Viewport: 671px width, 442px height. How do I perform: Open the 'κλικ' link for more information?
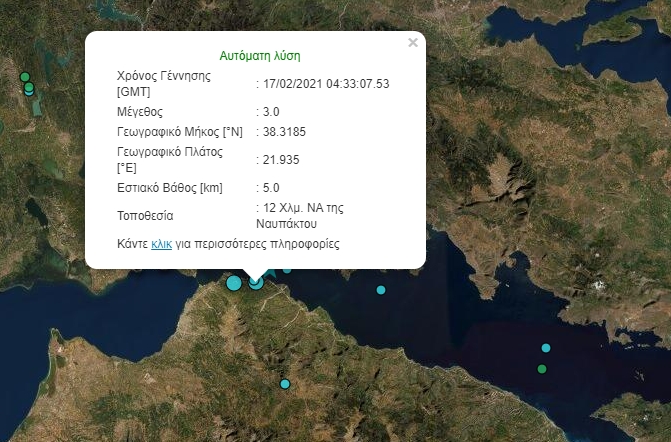click(x=161, y=244)
